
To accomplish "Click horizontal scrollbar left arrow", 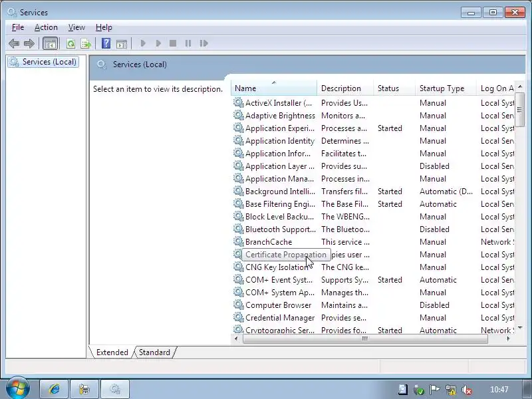I will [237, 338].
